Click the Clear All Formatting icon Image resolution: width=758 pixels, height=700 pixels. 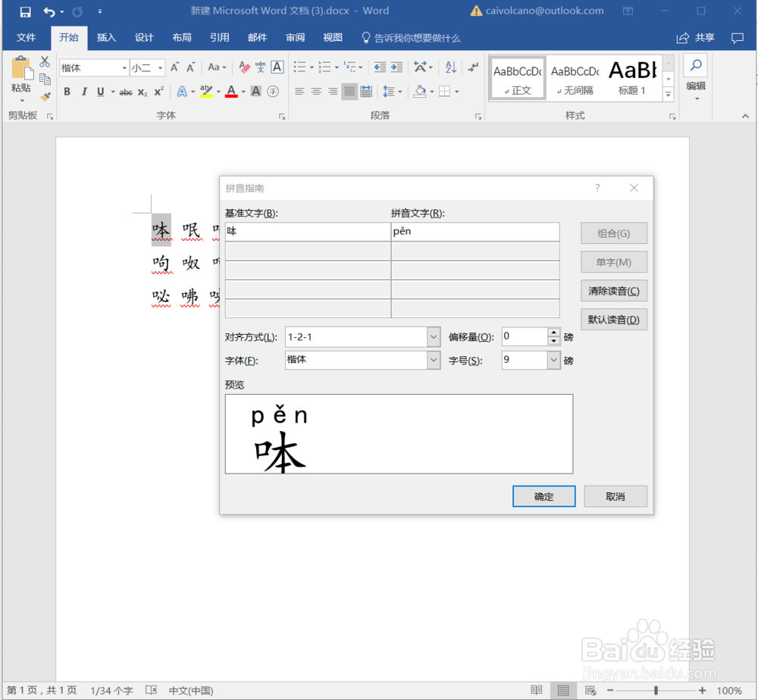(244, 67)
